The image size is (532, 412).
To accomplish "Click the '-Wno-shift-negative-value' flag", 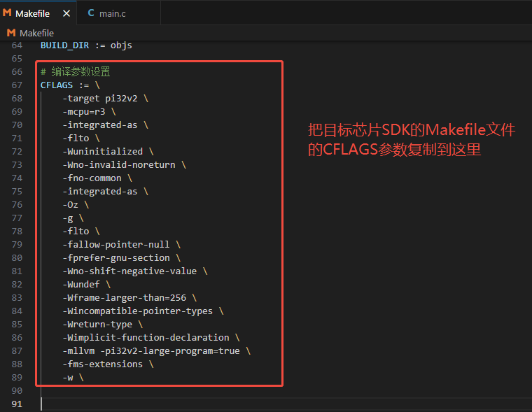I will point(130,271).
